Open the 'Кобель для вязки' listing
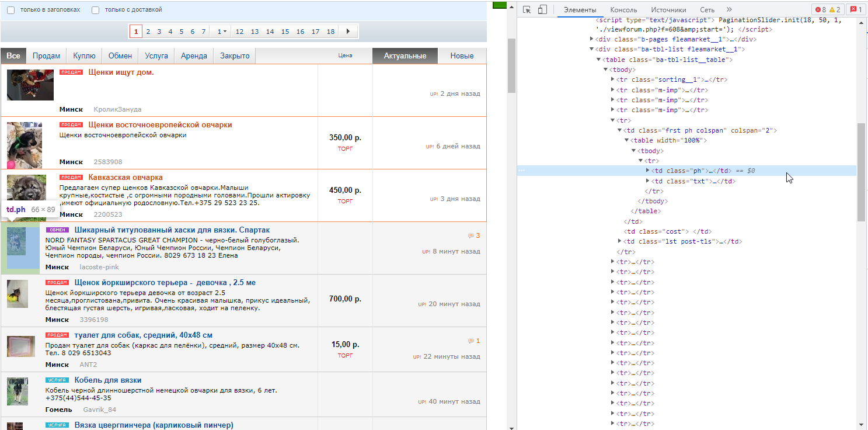Image resolution: width=868 pixels, height=430 pixels. [x=108, y=380]
